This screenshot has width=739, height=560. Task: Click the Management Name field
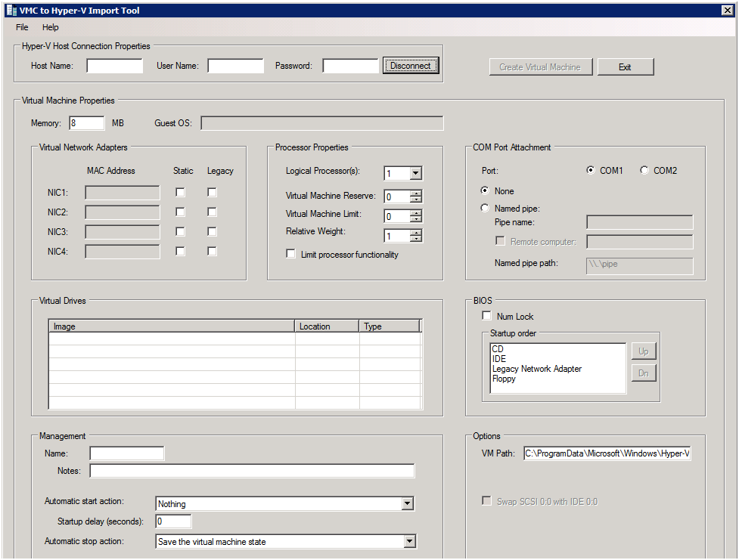click(x=127, y=453)
